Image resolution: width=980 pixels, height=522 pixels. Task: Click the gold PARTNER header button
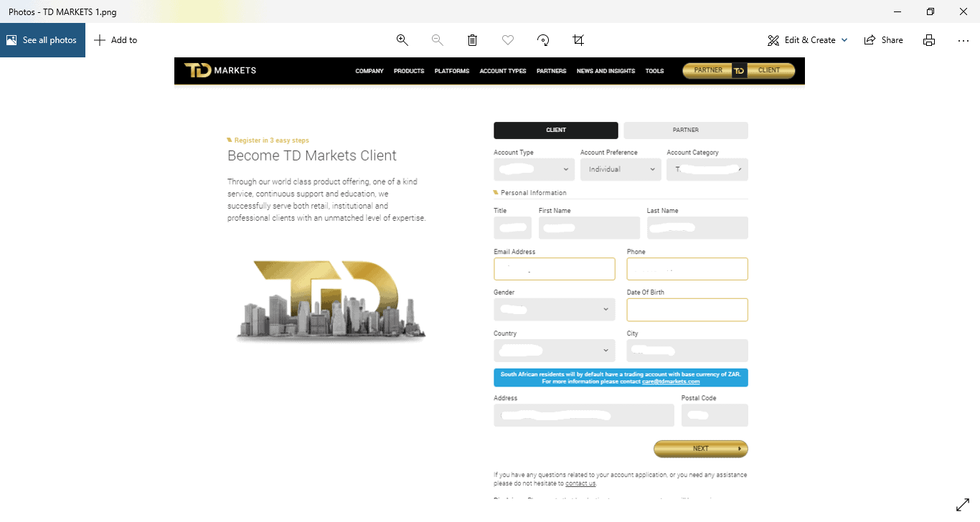(707, 70)
